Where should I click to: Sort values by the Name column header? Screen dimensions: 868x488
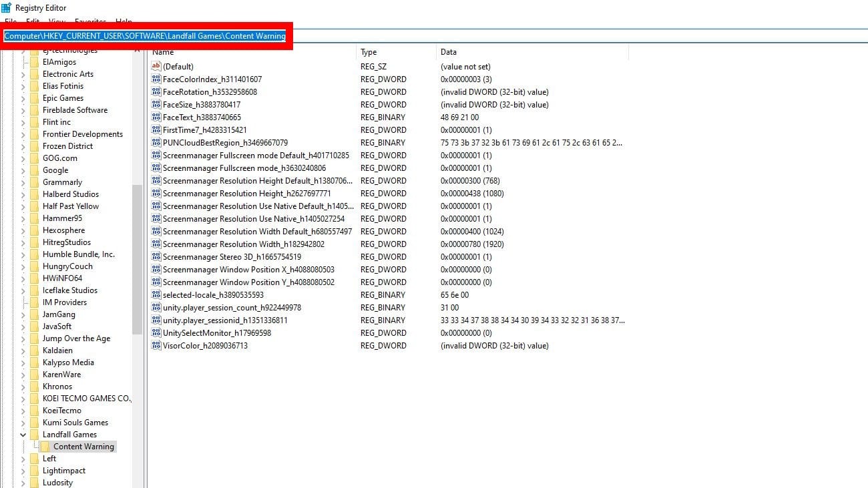coord(252,52)
